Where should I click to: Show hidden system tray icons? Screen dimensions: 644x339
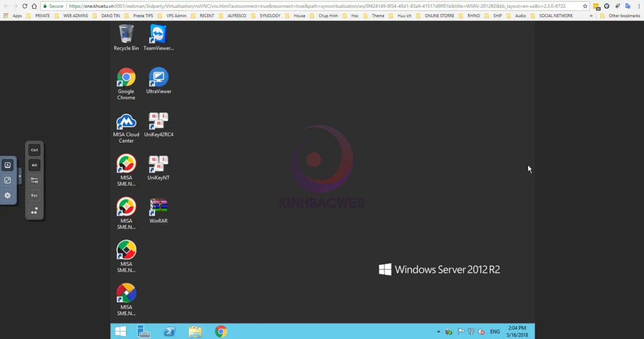pyautogui.click(x=438, y=332)
